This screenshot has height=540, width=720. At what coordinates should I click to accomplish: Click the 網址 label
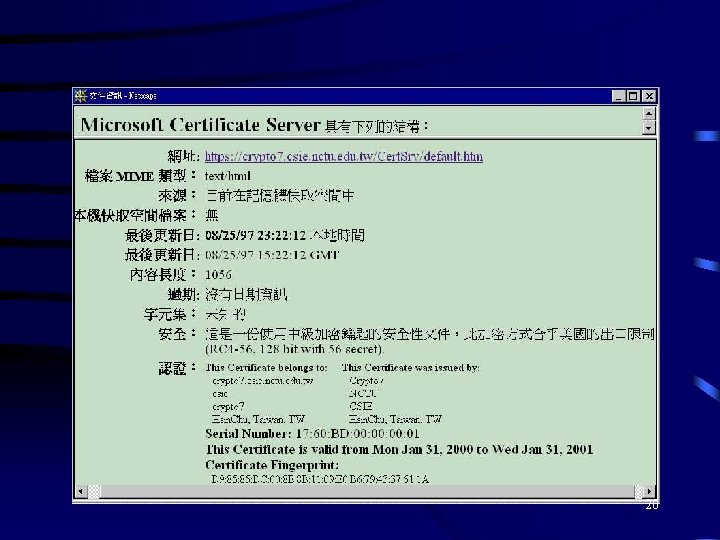[183, 157]
